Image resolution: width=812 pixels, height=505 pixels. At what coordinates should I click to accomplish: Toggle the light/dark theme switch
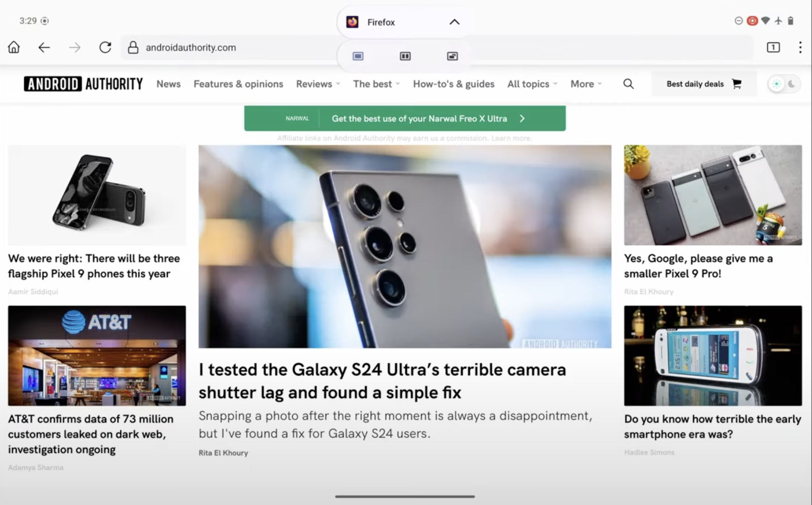click(784, 84)
